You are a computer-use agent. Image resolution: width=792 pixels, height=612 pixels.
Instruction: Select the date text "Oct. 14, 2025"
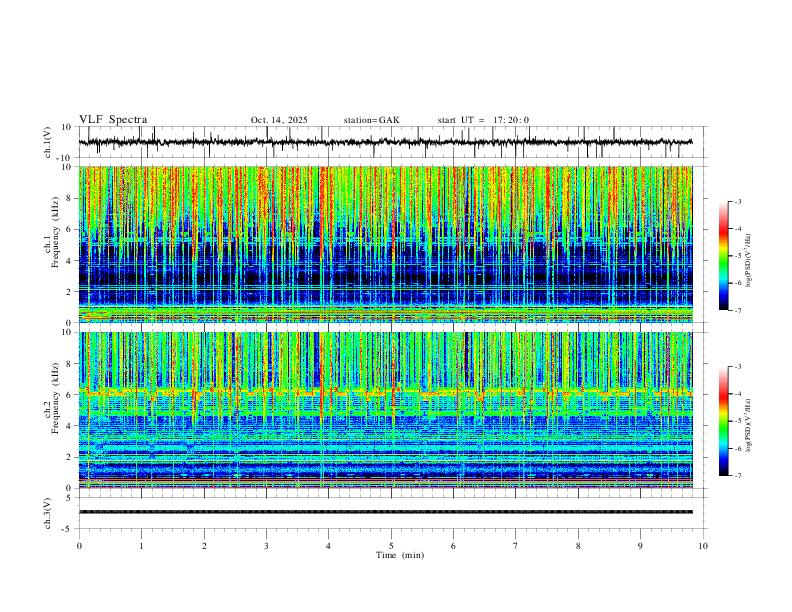click(279, 120)
